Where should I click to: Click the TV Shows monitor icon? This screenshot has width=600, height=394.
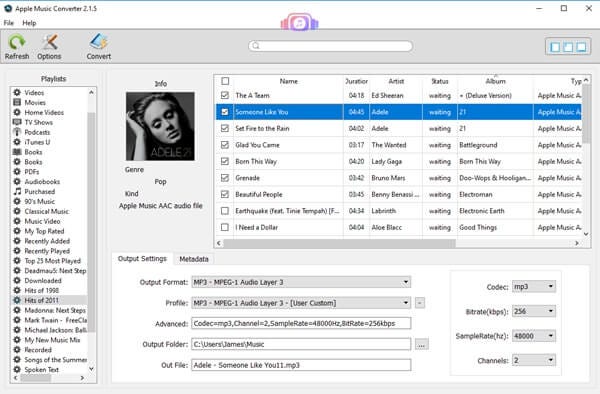click(17, 122)
